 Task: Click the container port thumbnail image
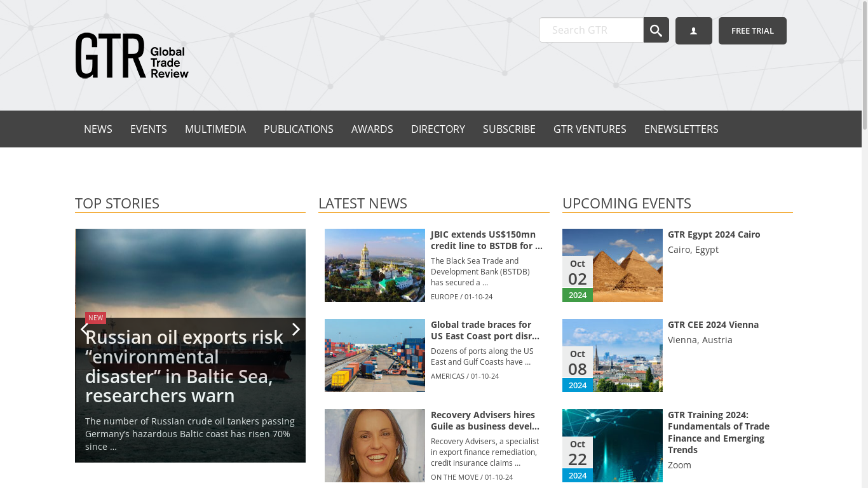375,355
